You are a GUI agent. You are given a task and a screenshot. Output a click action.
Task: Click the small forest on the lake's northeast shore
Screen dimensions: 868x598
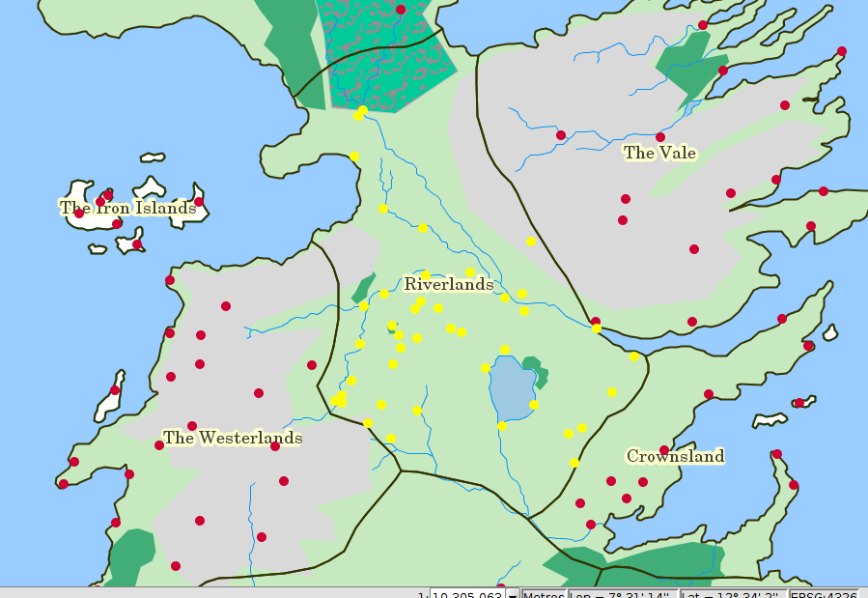point(535,369)
